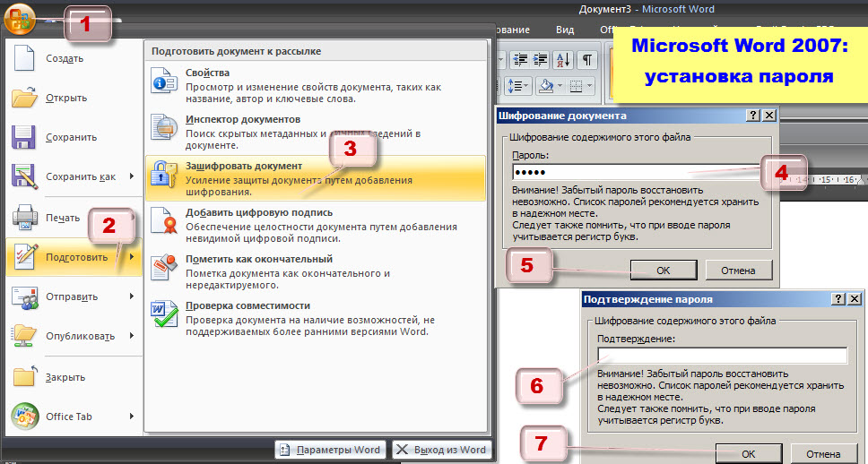
Task: Close the Подтверждение пароля dialog
Action: coord(855,298)
